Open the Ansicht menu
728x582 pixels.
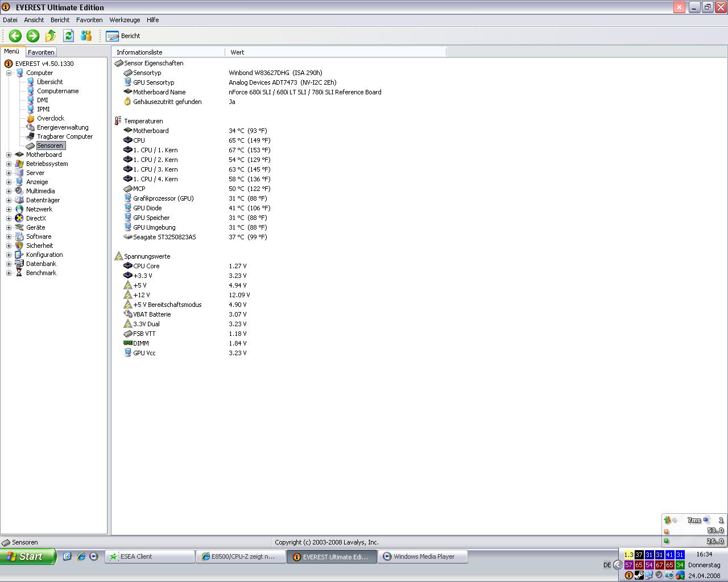tap(34, 20)
